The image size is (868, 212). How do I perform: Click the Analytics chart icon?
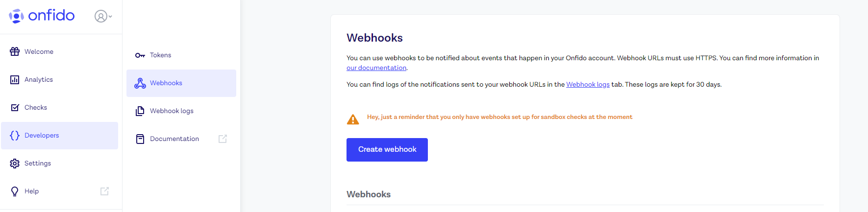(x=15, y=79)
